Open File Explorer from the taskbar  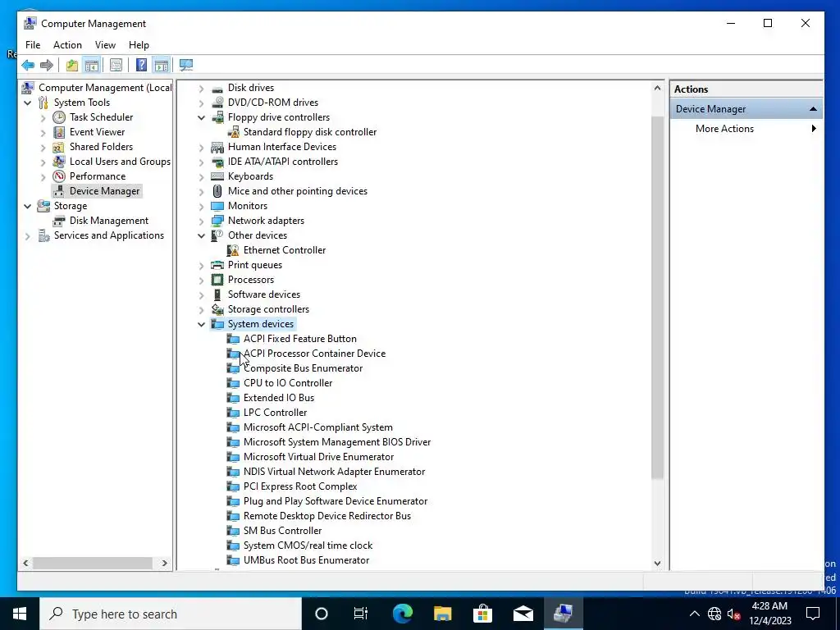[x=442, y=614]
